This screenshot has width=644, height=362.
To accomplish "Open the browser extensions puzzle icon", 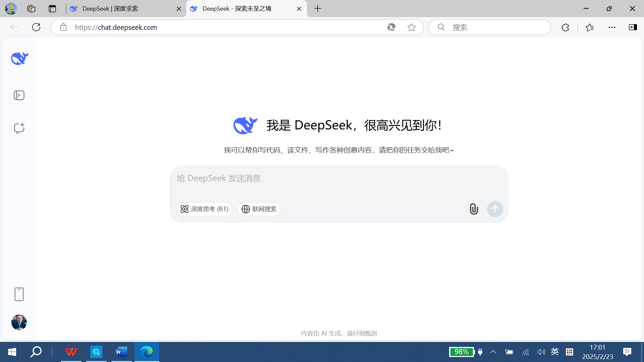I will (x=566, y=27).
